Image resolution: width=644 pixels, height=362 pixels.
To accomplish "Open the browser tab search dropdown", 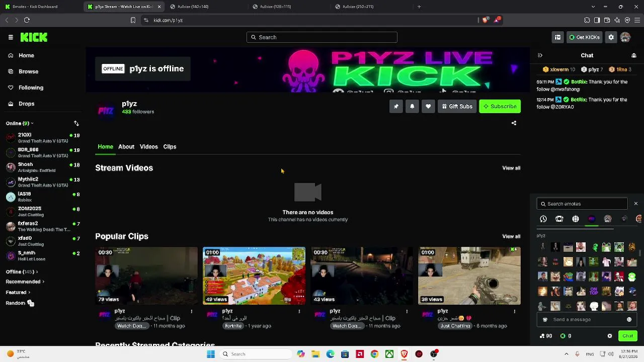I will click(x=593, y=7).
